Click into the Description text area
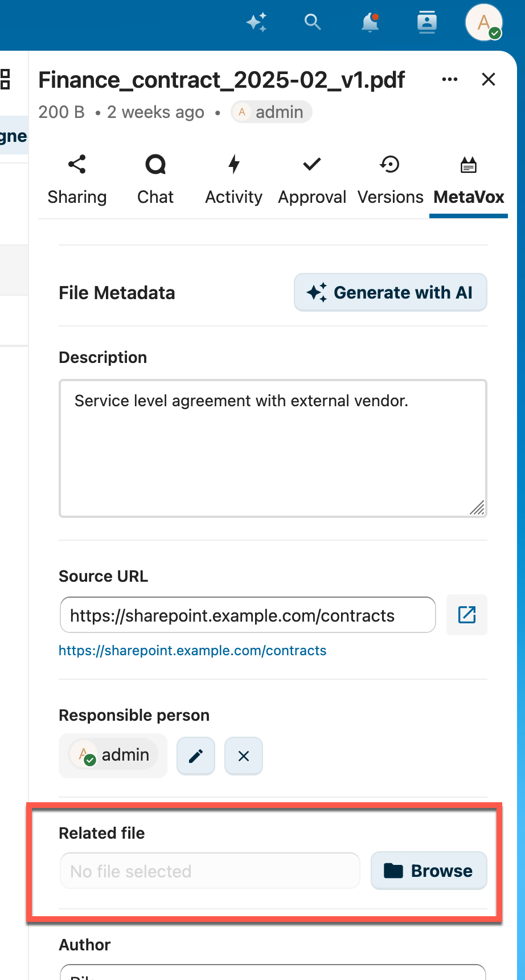Image resolution: width=525 pixels, height=980 pixels. [273, 448]
